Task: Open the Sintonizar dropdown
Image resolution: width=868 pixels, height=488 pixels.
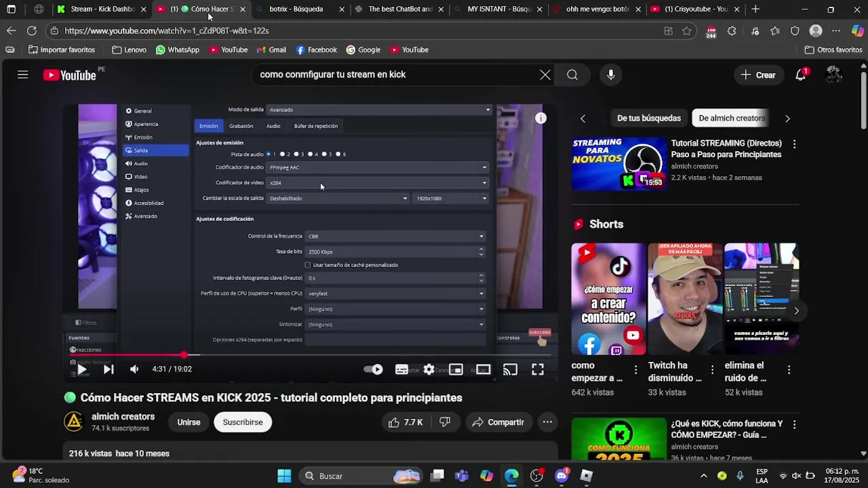Action: [x=396, y=325]
